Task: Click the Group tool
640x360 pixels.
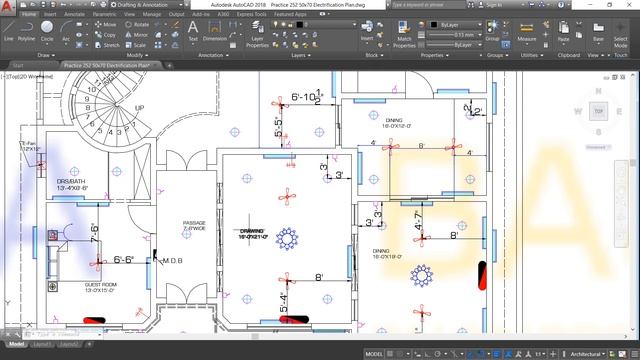Action: [492, 31]
